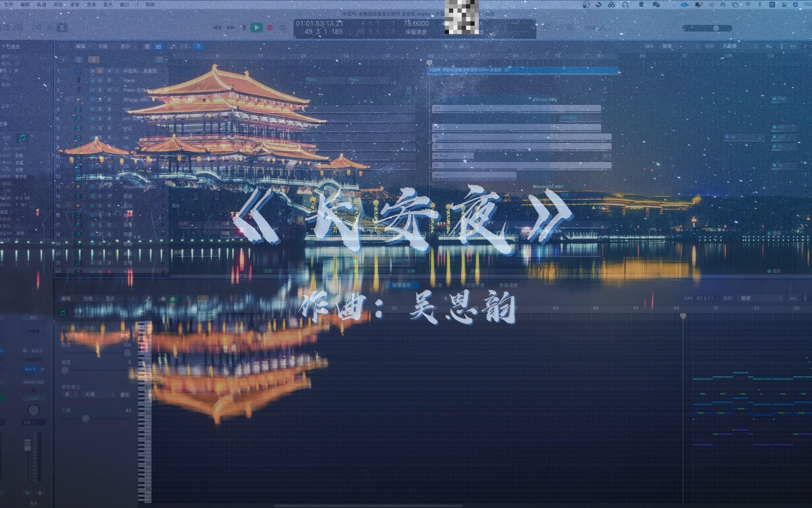Click the grid view icon in tracks toolbar

pyautogui.click(x=147, y=46)
